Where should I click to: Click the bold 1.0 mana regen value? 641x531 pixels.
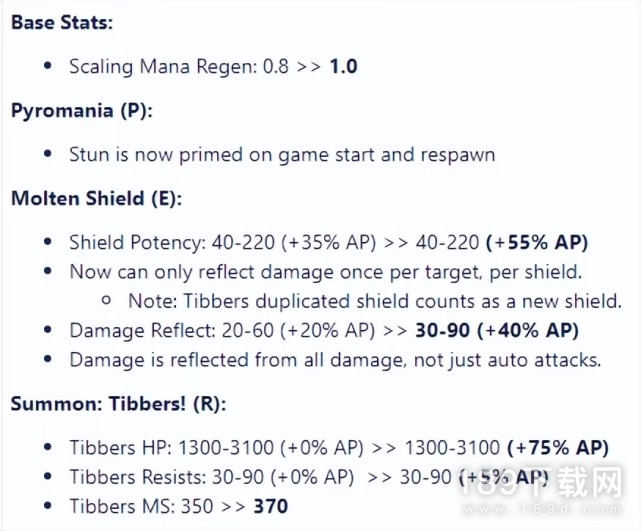(343, 67)
